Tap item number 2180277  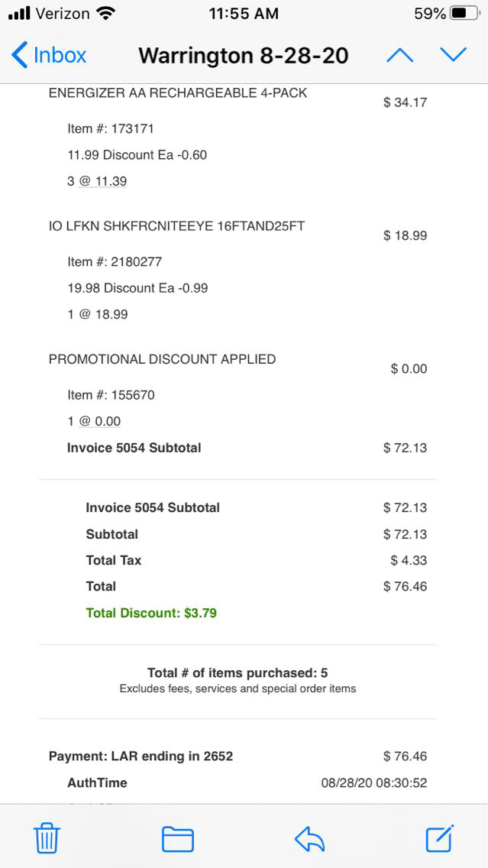[x=115, y=261]
